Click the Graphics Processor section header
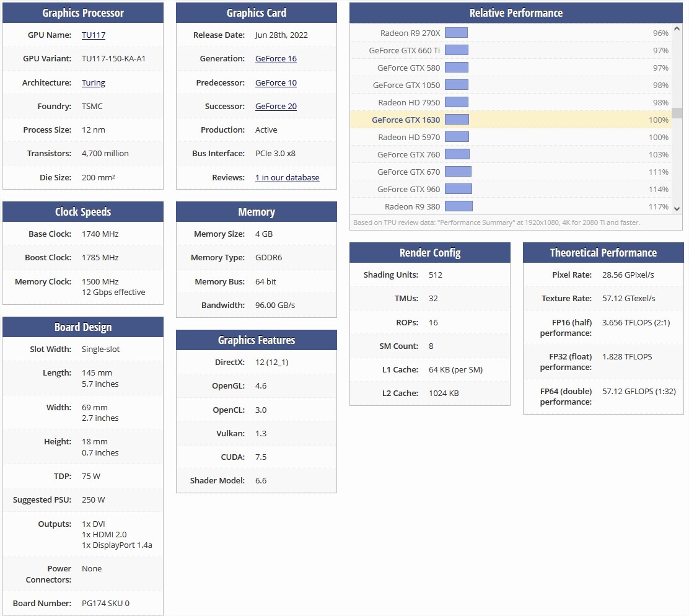This screenshot has width=689, height=616. 83,13
